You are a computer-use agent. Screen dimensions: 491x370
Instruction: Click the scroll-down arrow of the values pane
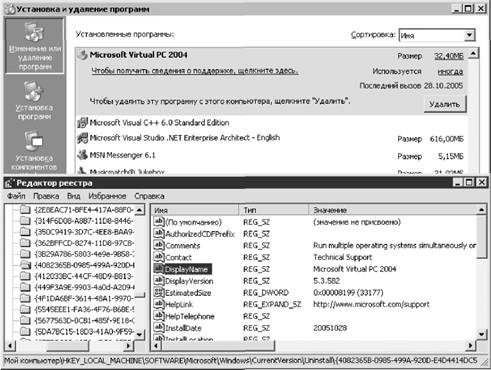[481, 334]
